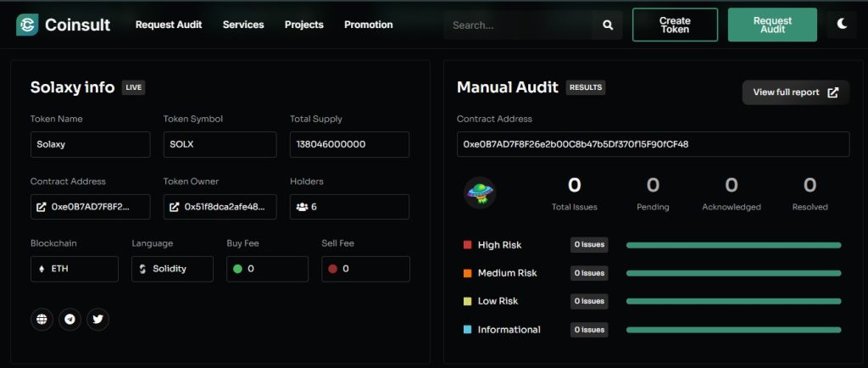Click the Token Name field Solaxy

[90, 144]
